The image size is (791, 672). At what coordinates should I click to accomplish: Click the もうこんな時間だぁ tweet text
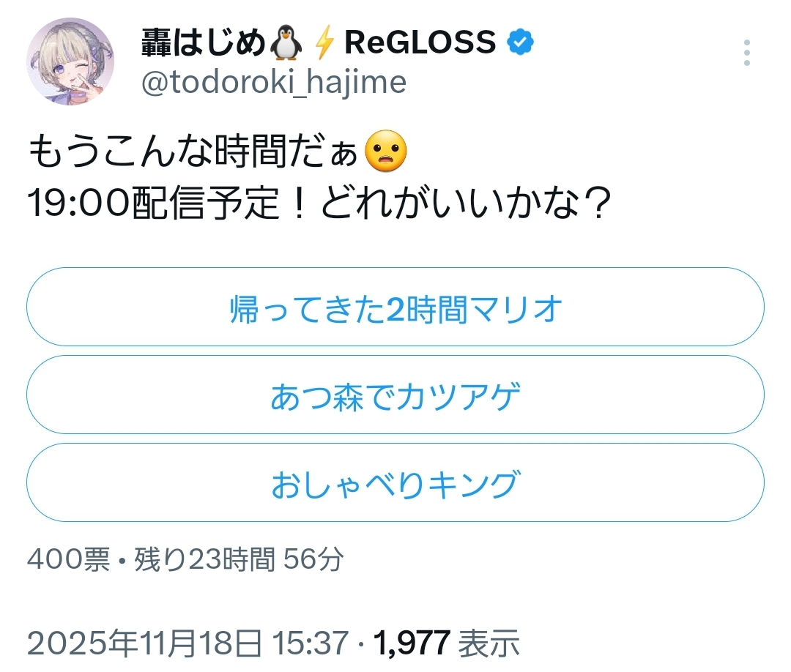click(x=193, y=152)
